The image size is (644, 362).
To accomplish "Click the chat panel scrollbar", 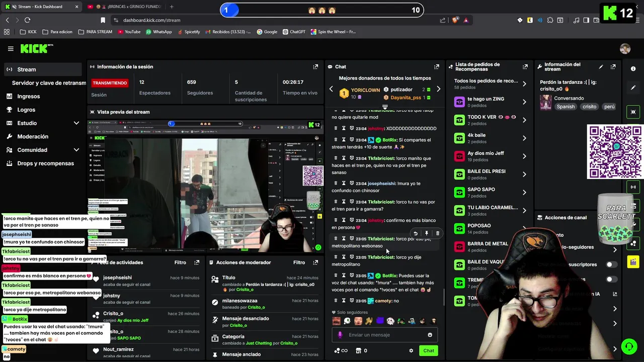I will [443, 297].
